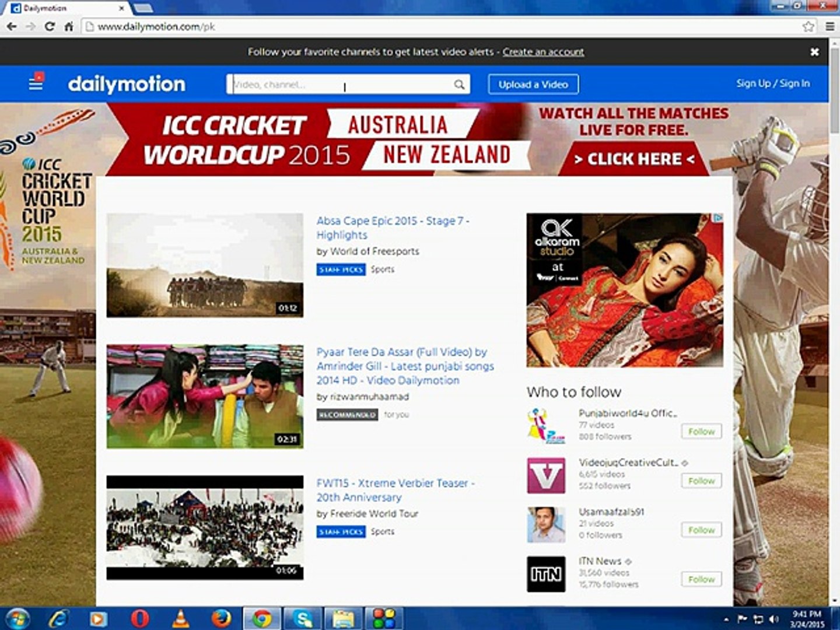
Task: Open the ITN News channel logo
Action: (x=546, y=574)
